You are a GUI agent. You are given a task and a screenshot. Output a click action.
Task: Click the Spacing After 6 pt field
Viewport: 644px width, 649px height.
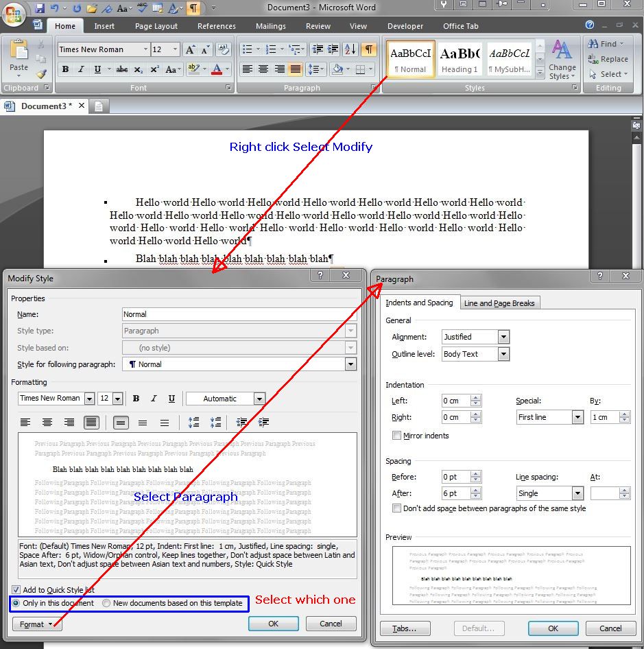(x=456, y=493)
